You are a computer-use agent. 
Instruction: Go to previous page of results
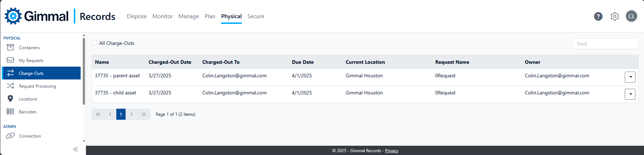click(110, 114)
